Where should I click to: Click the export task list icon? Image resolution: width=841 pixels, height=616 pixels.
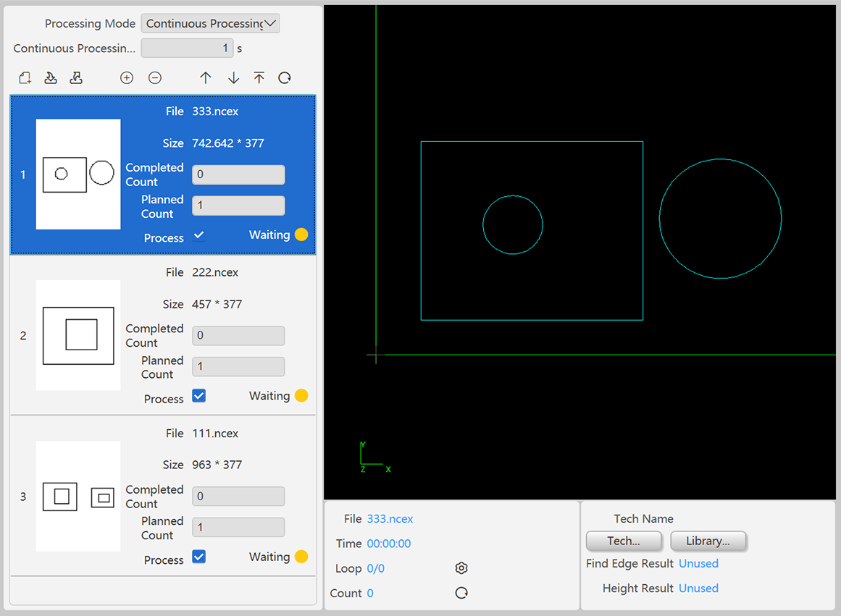pos(76,78)
